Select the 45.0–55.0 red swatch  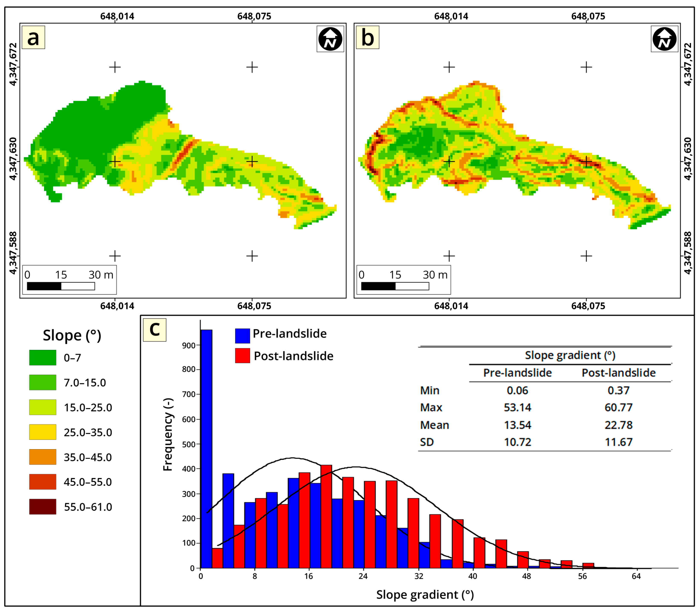pyautogui.click(x=43, y=481)
